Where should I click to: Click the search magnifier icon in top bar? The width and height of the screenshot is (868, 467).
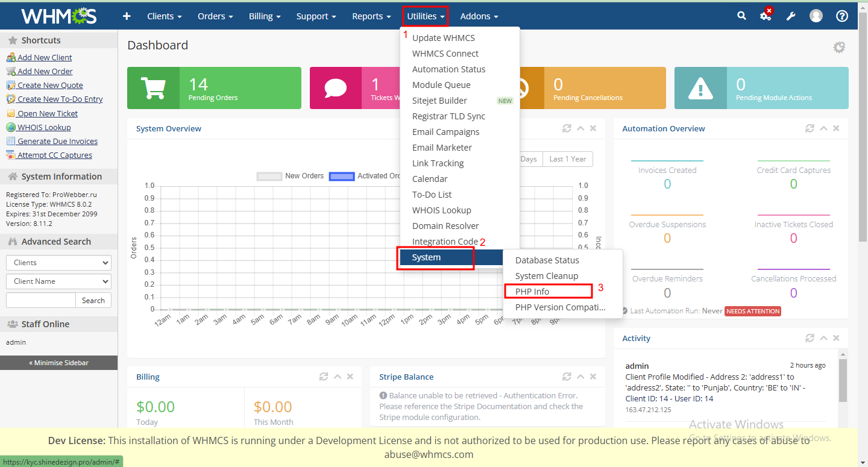[741, 16]
